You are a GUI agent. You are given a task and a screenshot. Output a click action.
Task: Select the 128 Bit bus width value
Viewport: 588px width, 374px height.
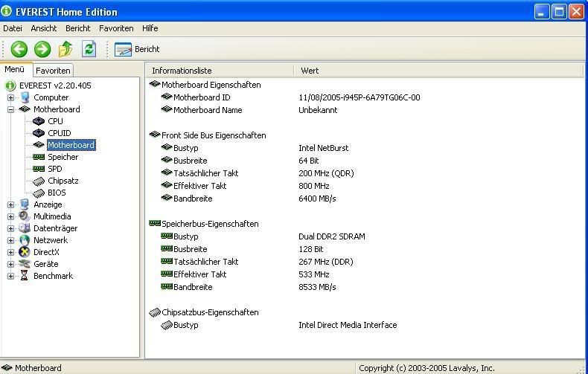coord(311,249)
